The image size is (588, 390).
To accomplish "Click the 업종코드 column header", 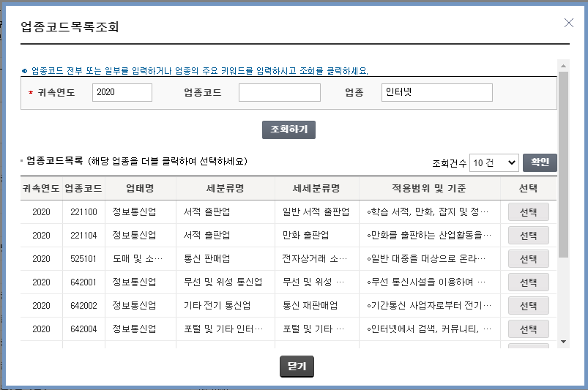I will pos(83,188).
